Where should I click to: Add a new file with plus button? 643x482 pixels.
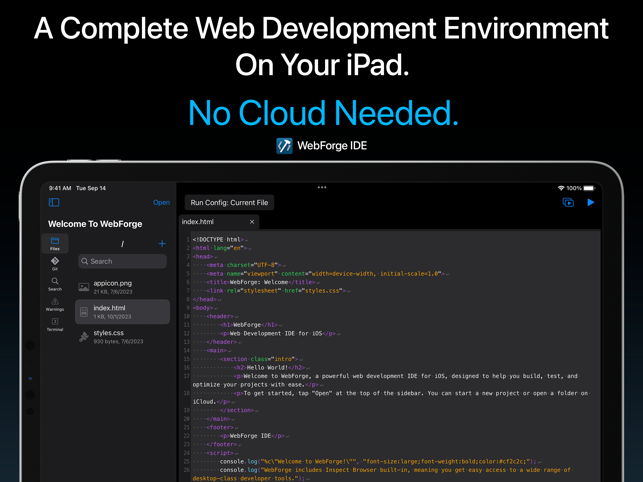162,244
